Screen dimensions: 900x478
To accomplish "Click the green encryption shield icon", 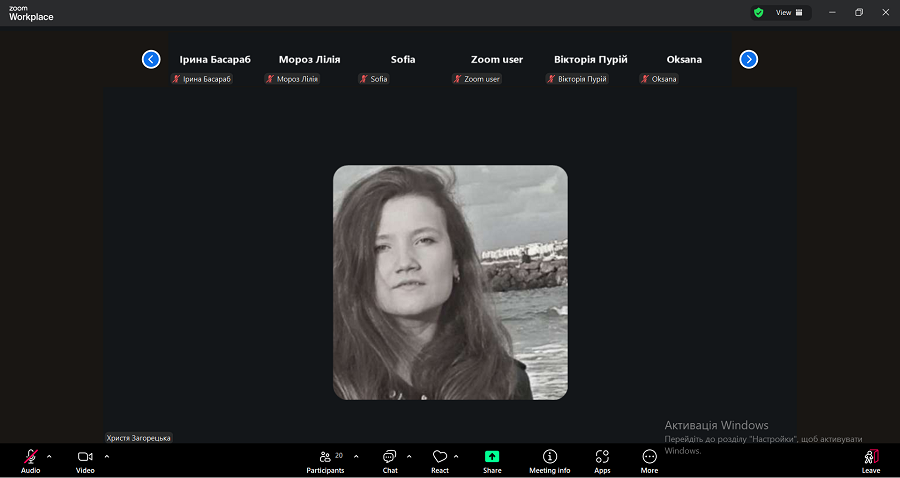I will (759, 13).
